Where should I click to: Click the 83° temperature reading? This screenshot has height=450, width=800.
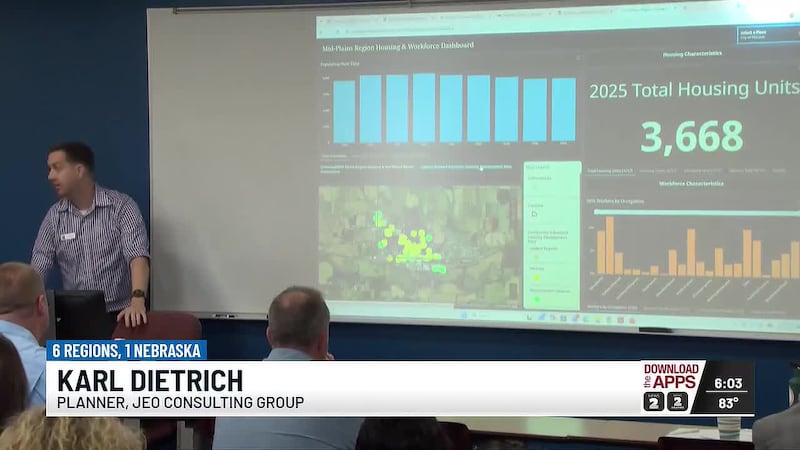729,403
